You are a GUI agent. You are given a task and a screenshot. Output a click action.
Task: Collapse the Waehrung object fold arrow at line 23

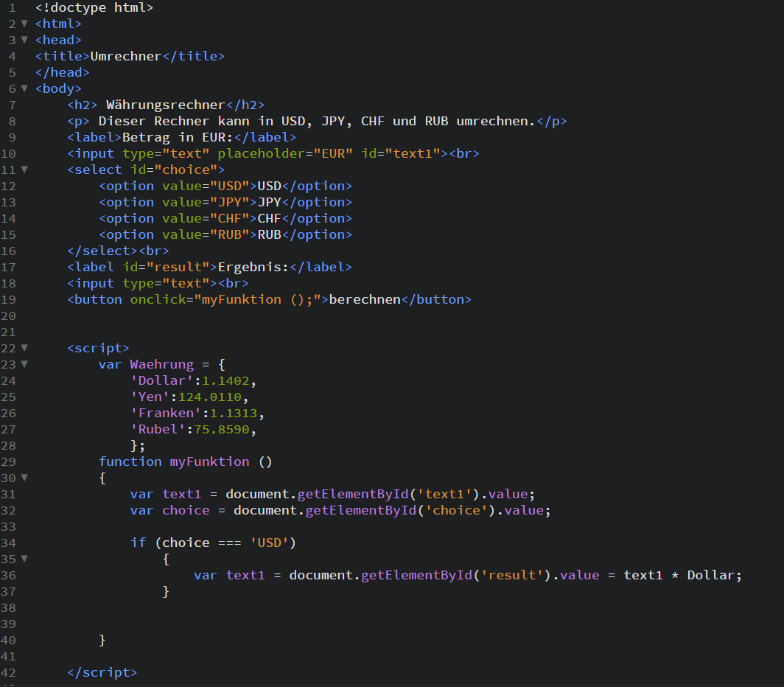click(x=24, y=363)
